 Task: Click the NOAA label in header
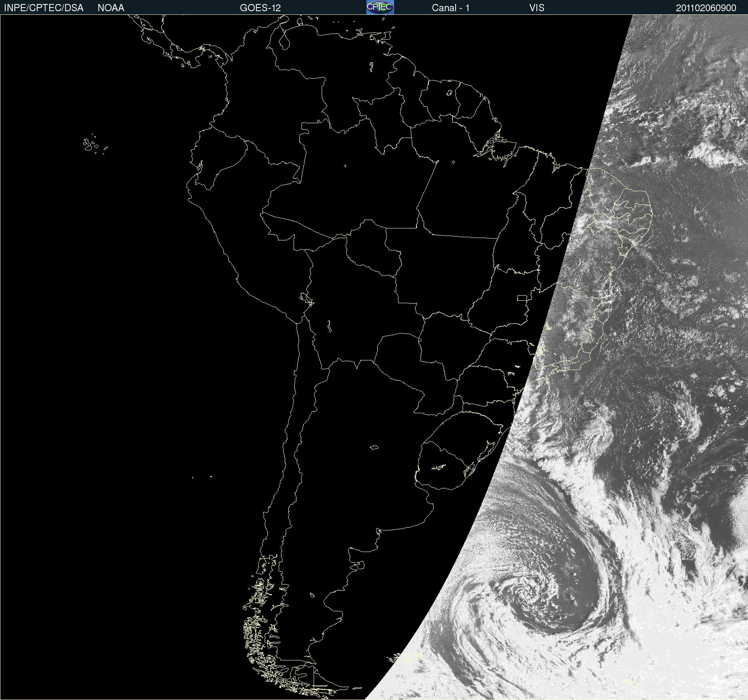pos(111,8)
